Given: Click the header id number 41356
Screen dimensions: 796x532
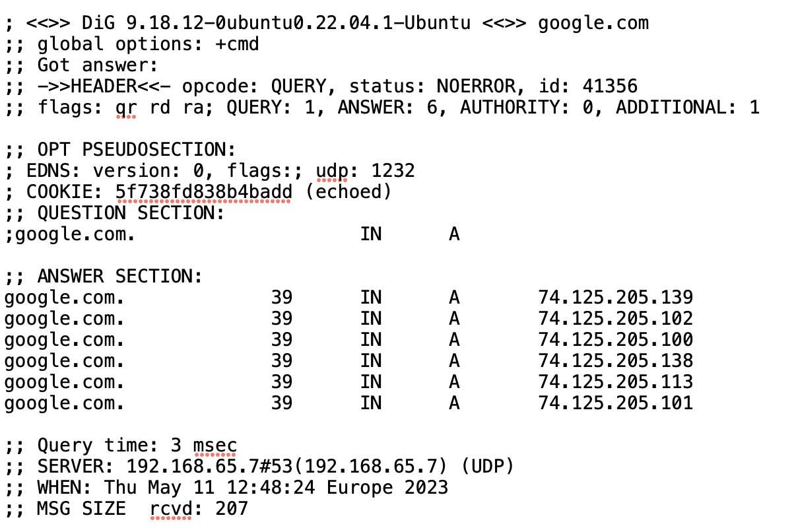Looking at the screenshot, I should point(610,86).
